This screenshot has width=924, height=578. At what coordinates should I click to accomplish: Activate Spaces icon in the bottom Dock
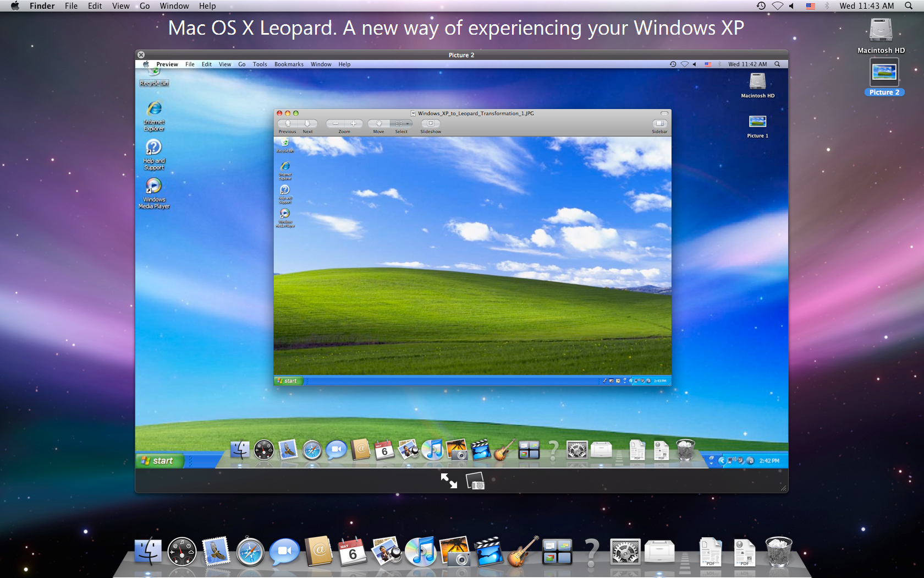557,552
